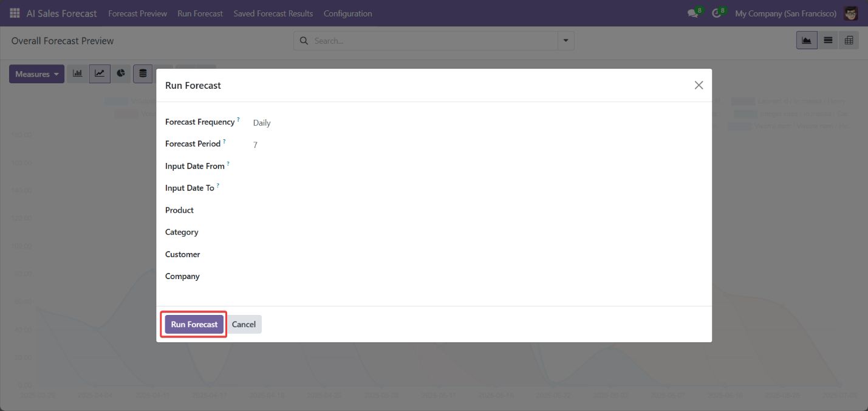This screenshot has height=411, width=868.
Task: Click help mark beside Input Date To
Action: point(218,186)
